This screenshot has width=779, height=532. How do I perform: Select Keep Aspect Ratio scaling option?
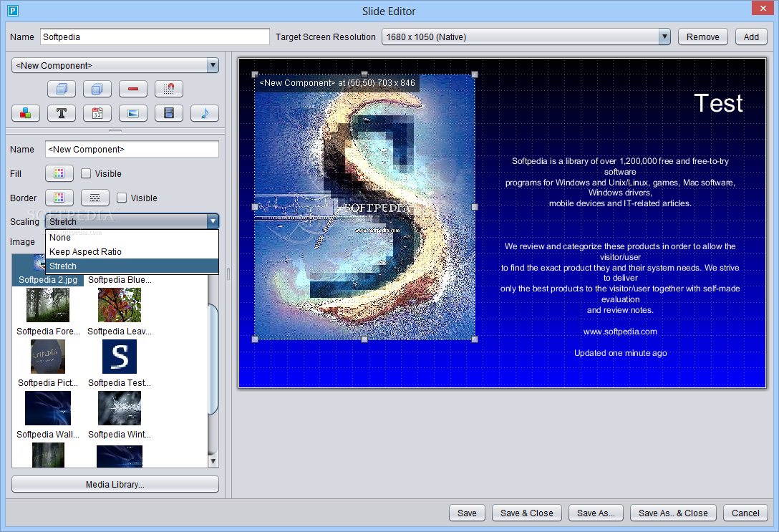[132, 252]
